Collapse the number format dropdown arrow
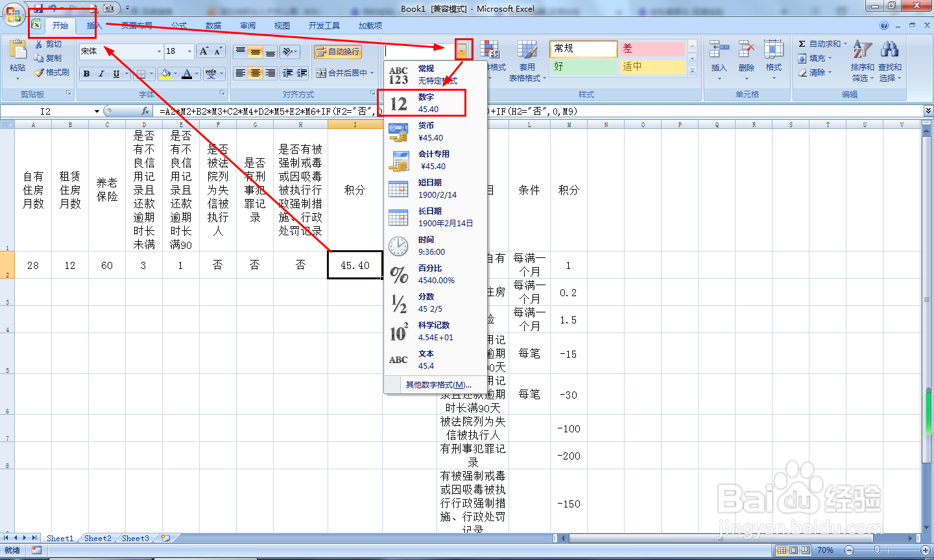 tap(462, 51)
